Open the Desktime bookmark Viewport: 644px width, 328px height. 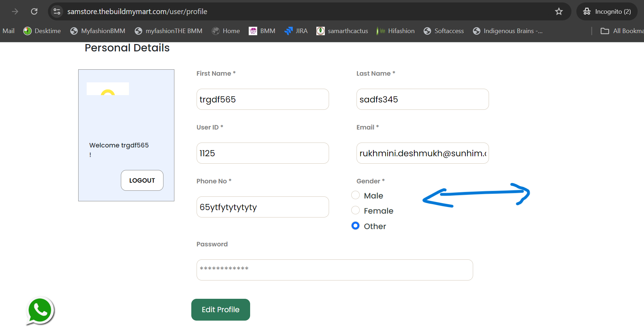(42, 31)
